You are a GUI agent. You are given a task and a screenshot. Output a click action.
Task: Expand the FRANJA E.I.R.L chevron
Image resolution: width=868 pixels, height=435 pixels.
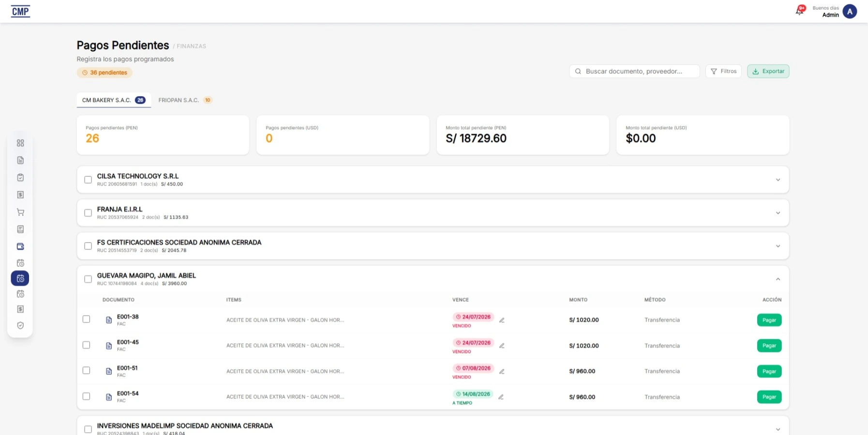778,213
